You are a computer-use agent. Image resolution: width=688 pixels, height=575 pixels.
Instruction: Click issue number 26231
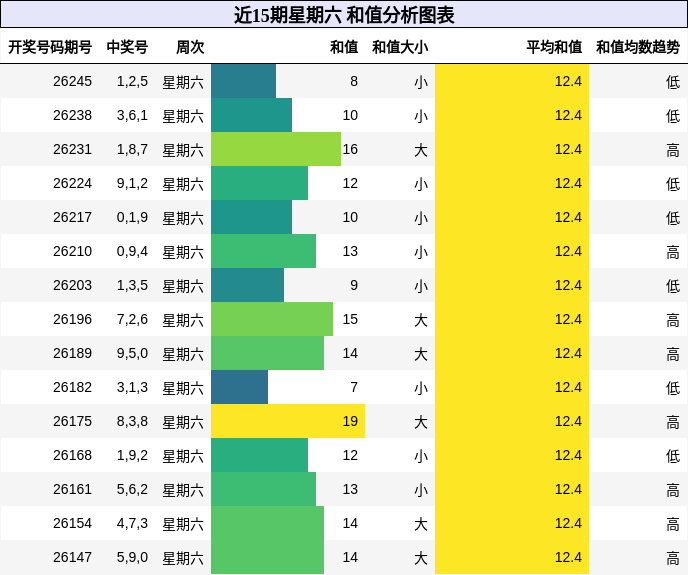point(72,149)
